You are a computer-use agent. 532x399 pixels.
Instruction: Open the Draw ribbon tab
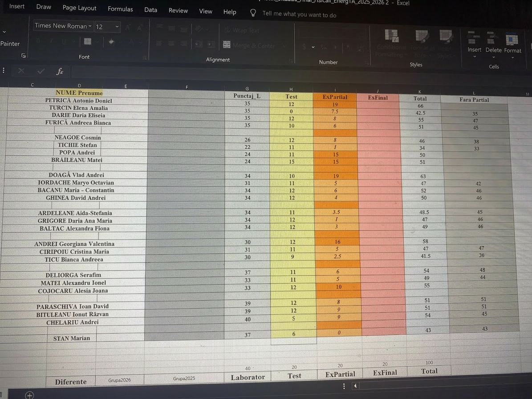pyautogui.click(x=44, y=7)
